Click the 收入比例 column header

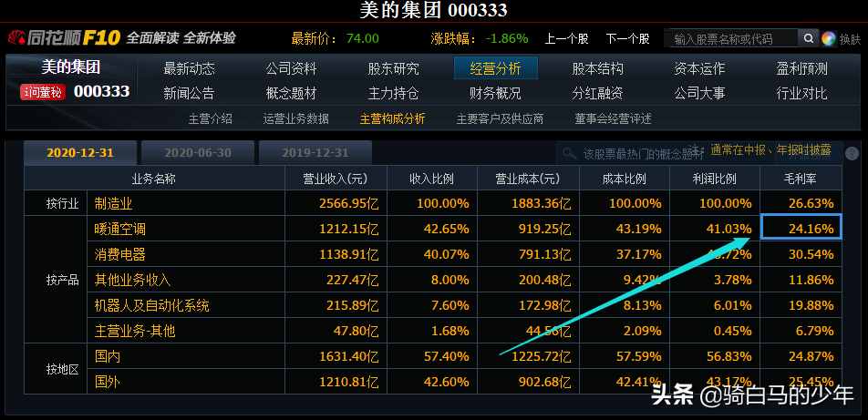pyautogui.click(x=432, y=179)
